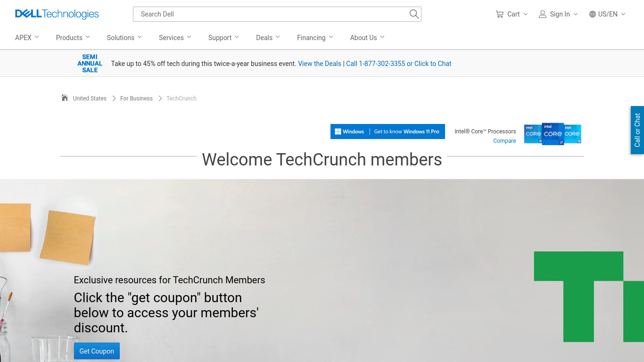This screenshot has width=644, height=362.
Task: Open the APEX menu
Action: click(x=27, y=38)
